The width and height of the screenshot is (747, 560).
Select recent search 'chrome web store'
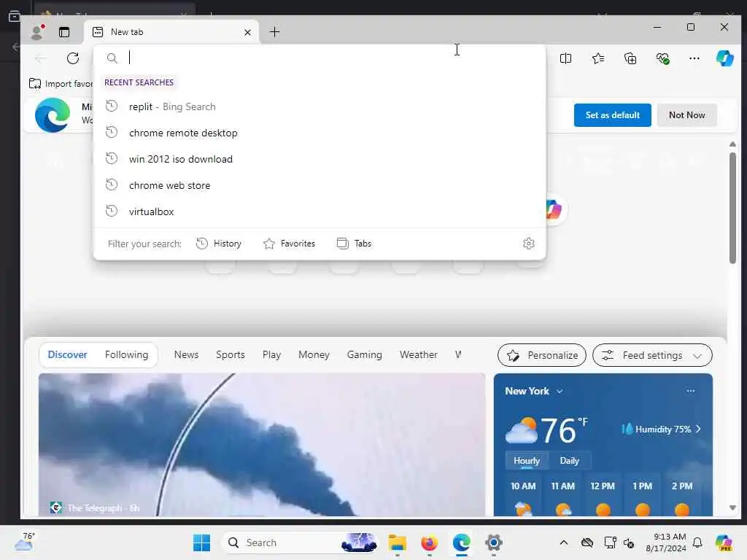pyautogui.click(x=320, y=184)
